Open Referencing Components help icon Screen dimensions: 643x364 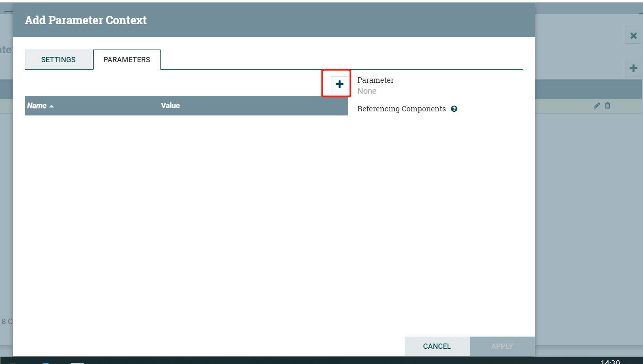454,109
